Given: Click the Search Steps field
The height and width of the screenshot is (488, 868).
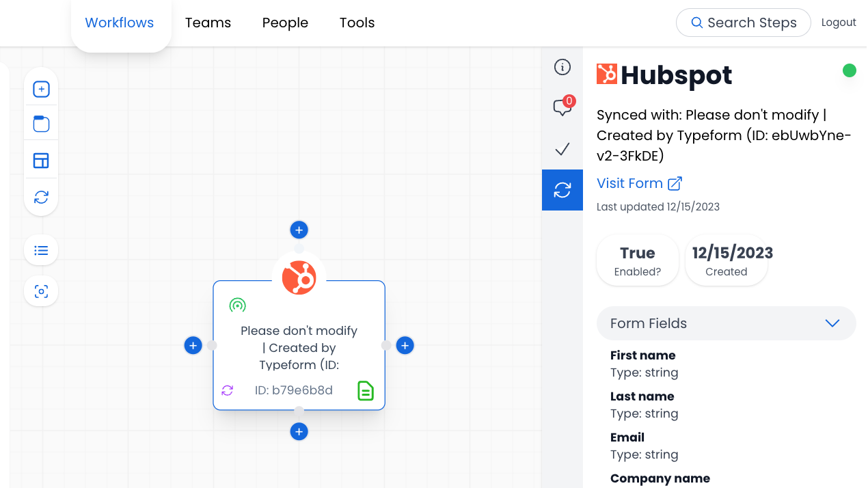Looking at the screenshot, I should pyautogui.click(x=743, y=23).
